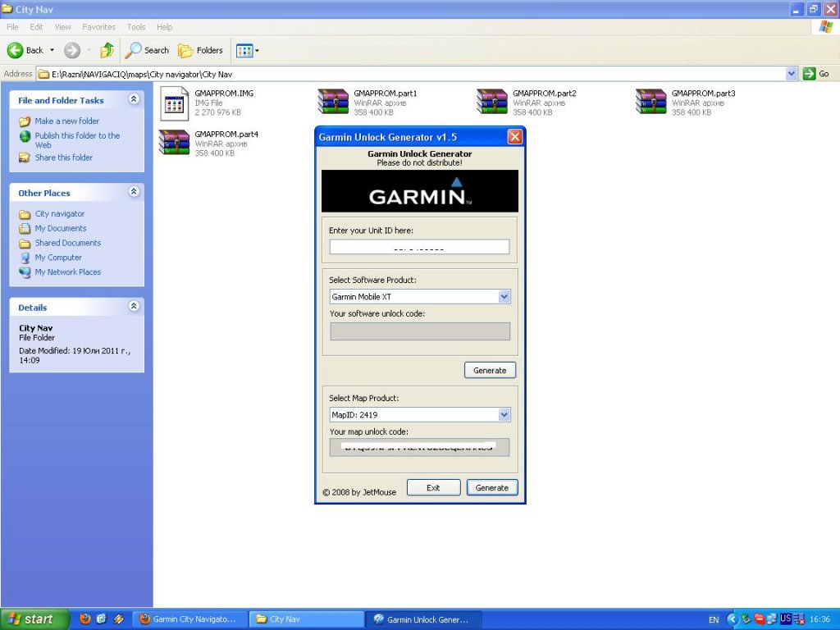Toggle the Folders pane button
The image size is (840, 630).
point(200,50)
